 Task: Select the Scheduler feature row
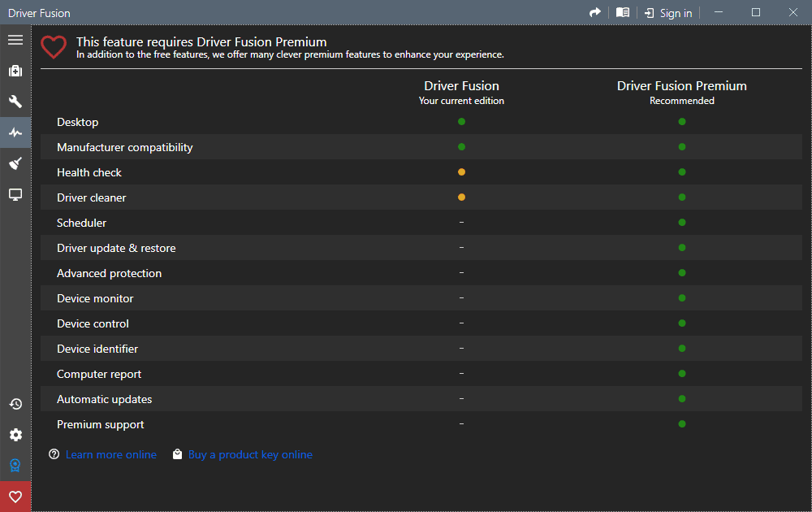pyautogui.click(x=82, y=223)
